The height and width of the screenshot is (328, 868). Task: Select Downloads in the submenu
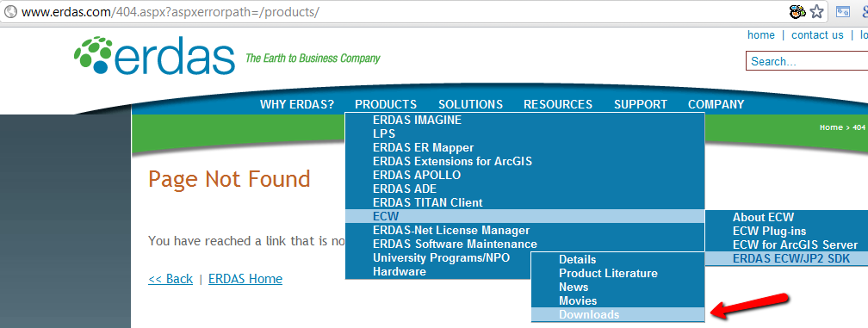pyautogui.click(x=617, y=315)
